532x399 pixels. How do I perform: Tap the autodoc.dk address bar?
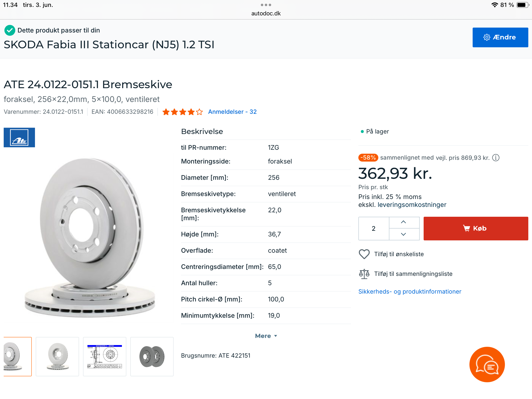pos(266,13)
